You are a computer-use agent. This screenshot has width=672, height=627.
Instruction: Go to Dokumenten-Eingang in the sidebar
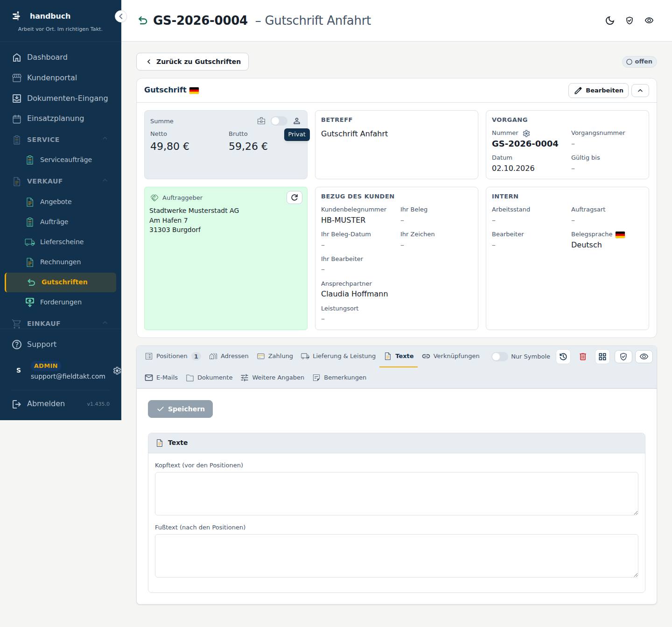point(61,99)
